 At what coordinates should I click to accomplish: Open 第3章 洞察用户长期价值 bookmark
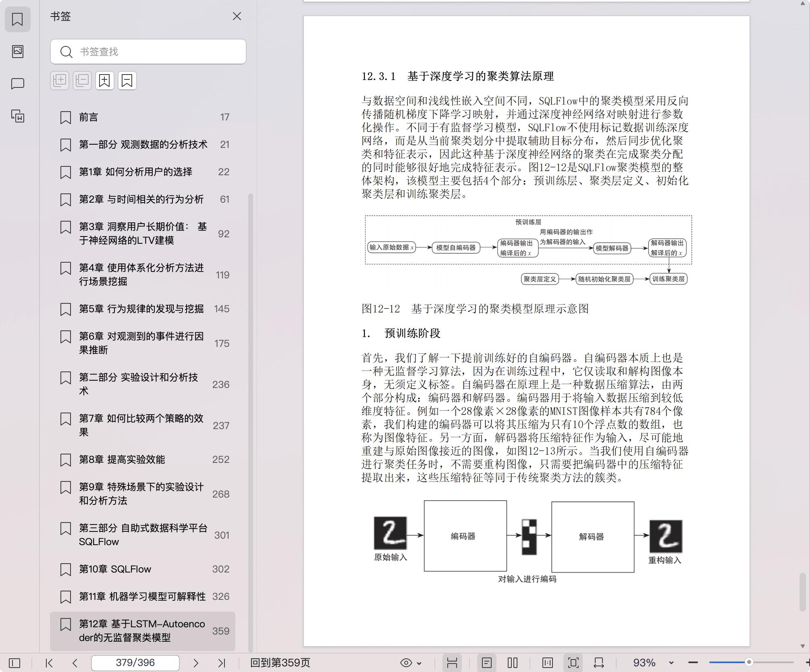pos(143,234)
